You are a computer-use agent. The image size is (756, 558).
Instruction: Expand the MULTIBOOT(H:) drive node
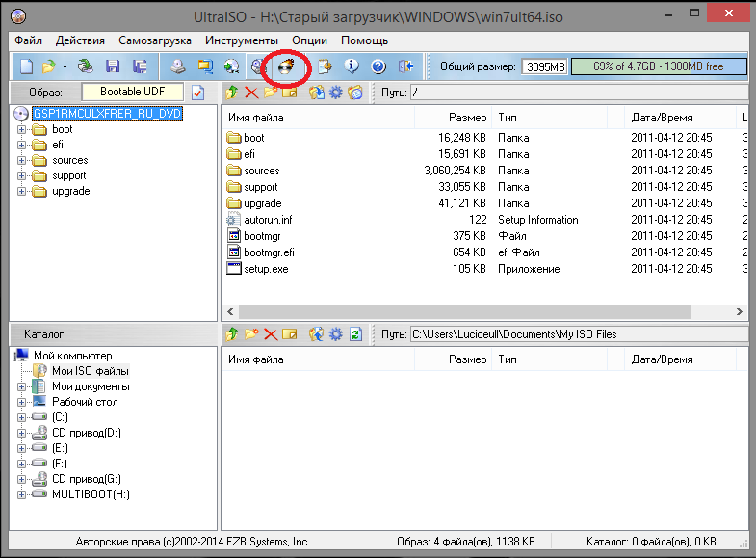click(22, 494)
